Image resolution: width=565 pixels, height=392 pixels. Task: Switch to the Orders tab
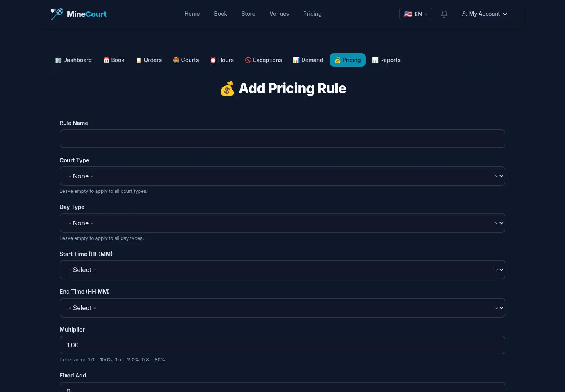(149, 60)
